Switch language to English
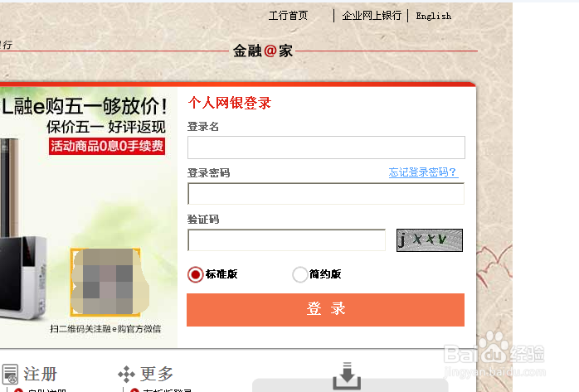Screen dimensions: 579x392 [x=434, y=16]
